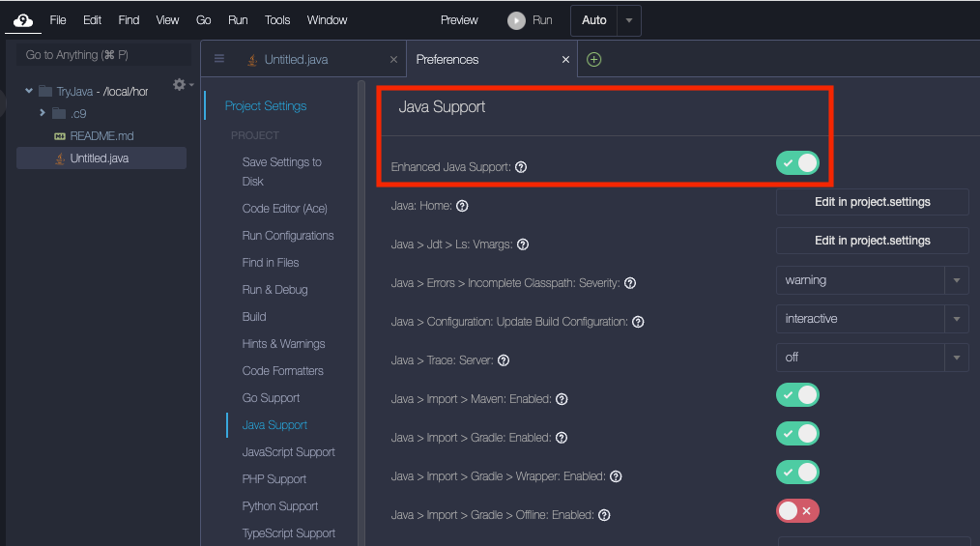Click the Go to Anything search field
The width and height of the screenshot is (980, 546).
click(102, 55)
